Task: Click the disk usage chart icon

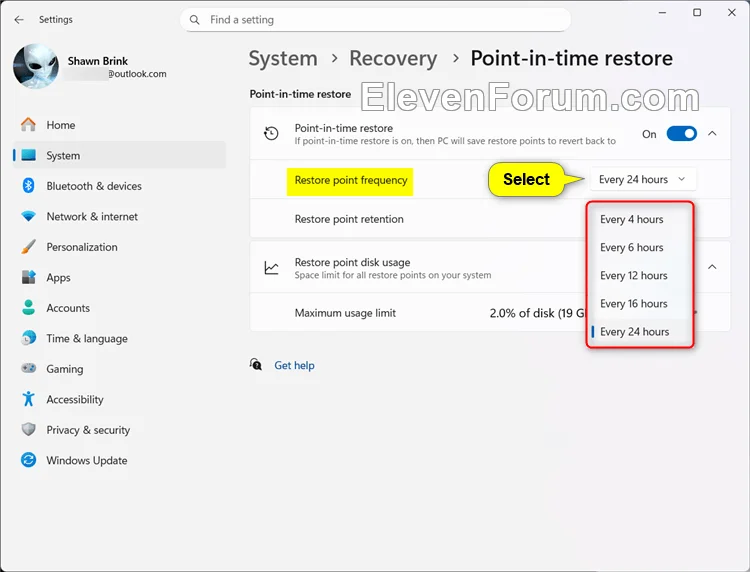Action: pos(271,268)
